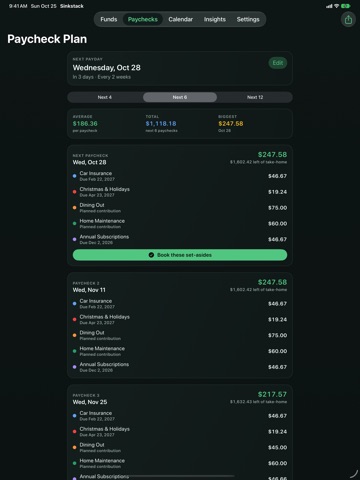Image resolution: width=360 pixels, height=480 pixels.
Task: Open Christmas & Holidays row in Oct 28 paycheck
Action: (180, 192)
